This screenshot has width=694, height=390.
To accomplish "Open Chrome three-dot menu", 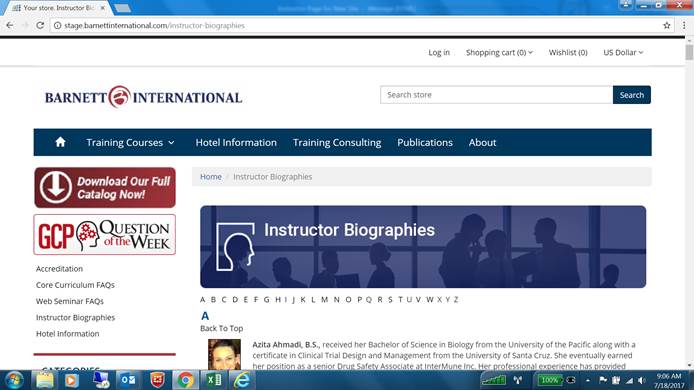I will [684, 25].
